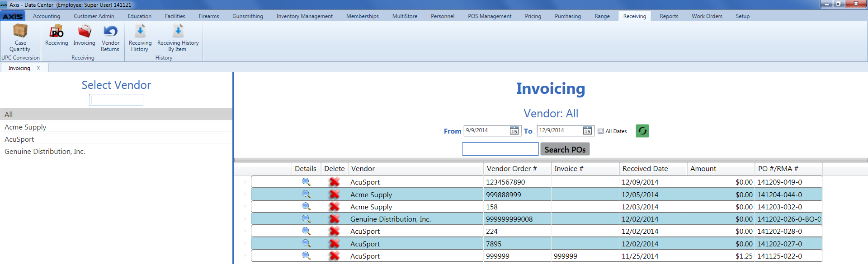The image size is (868, 264).
Task: Switch to the Inventory Management tab
Action: (304, 16)
